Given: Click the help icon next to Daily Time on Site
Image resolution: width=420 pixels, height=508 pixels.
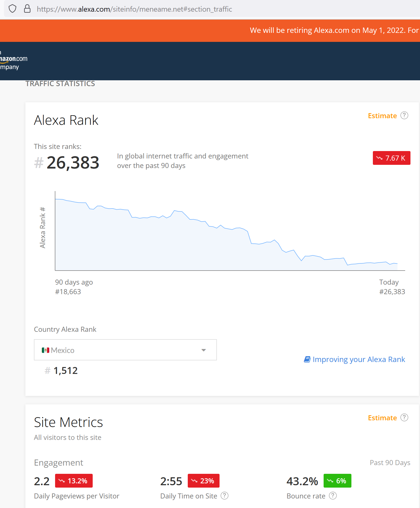Looking at the screenshot, I should click(x=225, y=496).
